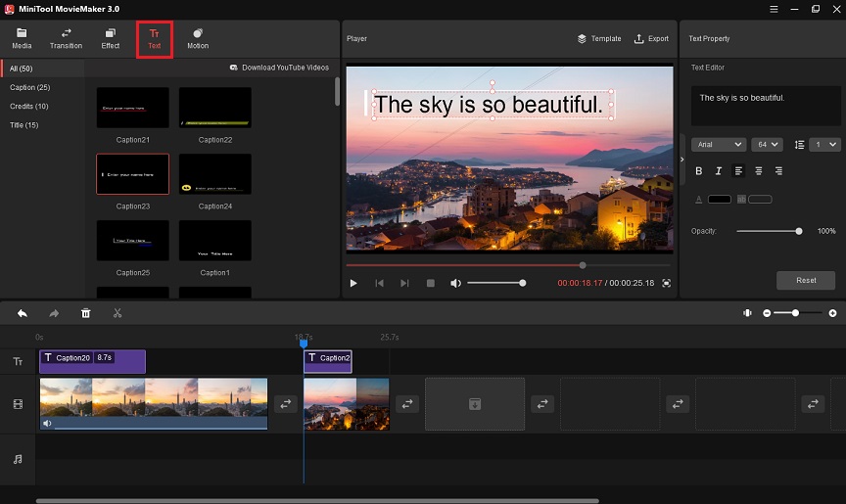Click the Export button
The width and height of the screenshot is (846, 504).
651,39
